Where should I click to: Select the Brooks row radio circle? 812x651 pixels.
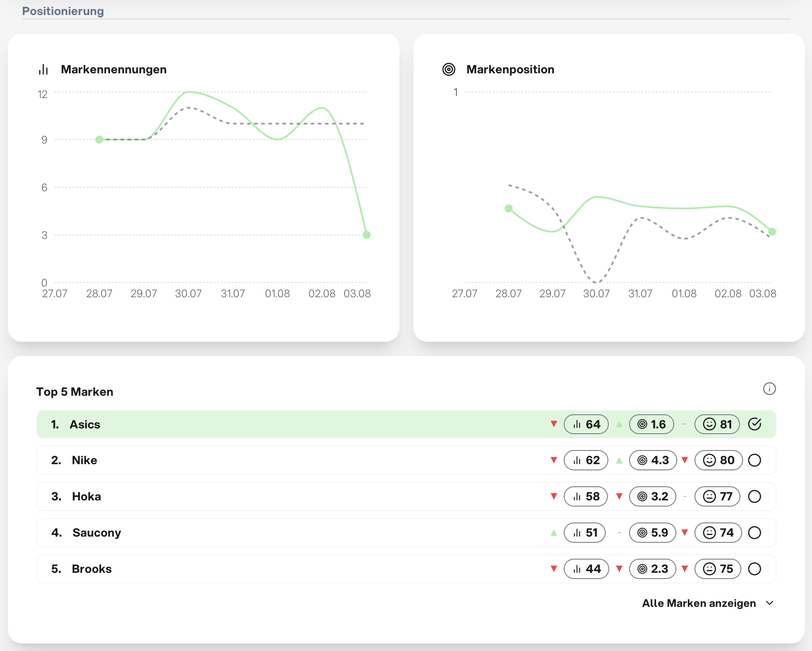coord(755,569)
